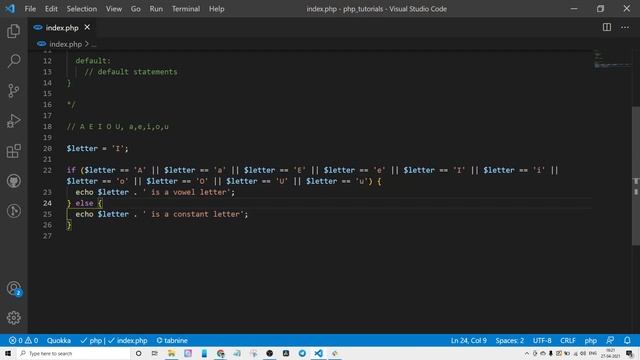
Task: Click line number 24 in the gutter
Action: [x=47, y=203]
